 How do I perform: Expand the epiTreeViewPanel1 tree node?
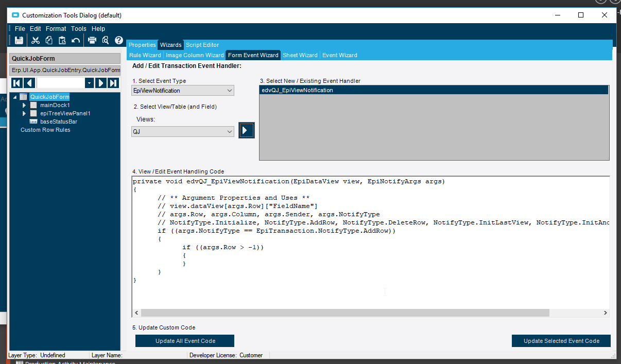pos(24,113)
